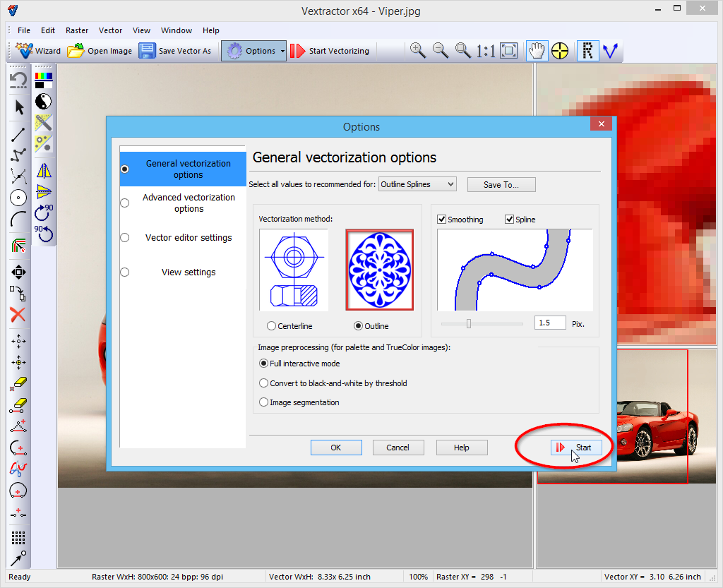Click the smoothing pixel slider
This screenshot has width=723, height=588.
469,323
